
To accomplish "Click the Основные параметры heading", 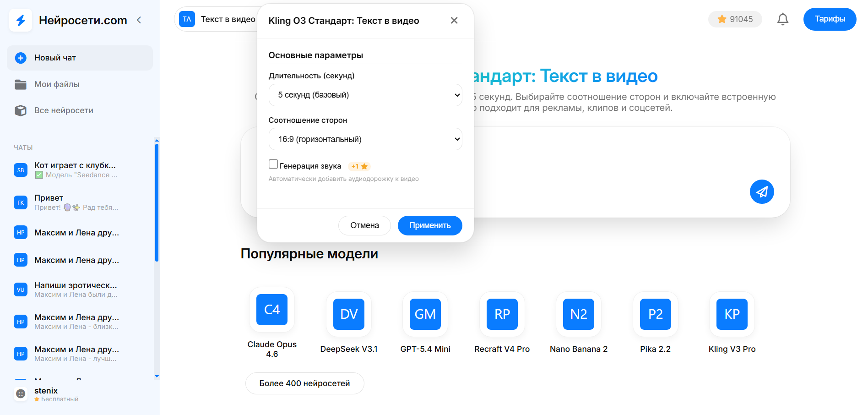I will tap(316, 55).
